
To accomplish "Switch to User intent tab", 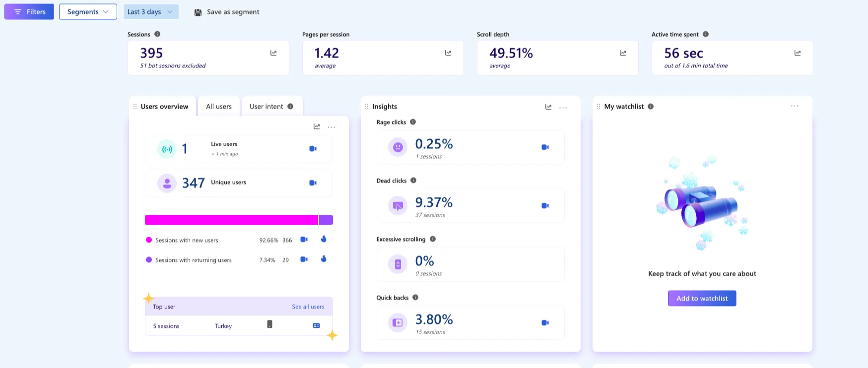I will point(267,107).
